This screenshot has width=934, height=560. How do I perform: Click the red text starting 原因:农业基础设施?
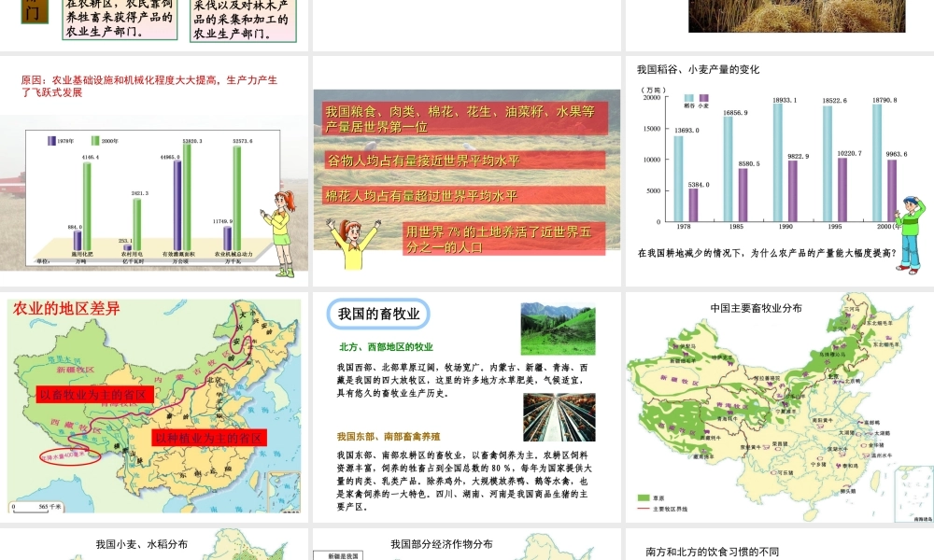(149, 86)
